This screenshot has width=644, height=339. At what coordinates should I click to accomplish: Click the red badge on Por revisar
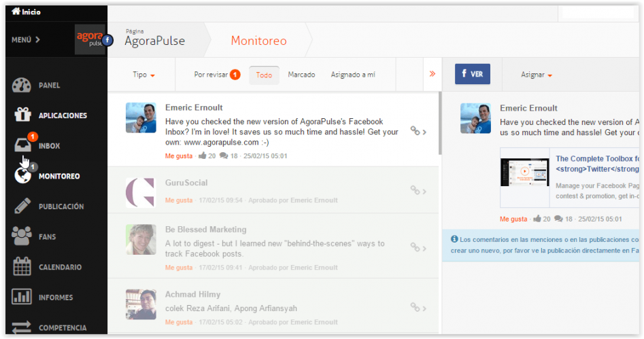click(235, 75)
